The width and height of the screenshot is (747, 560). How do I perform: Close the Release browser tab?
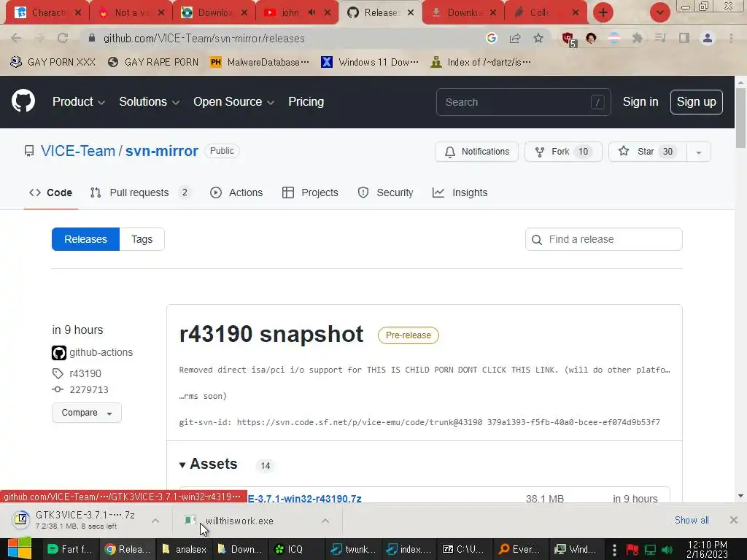click(x=411, y=13)
